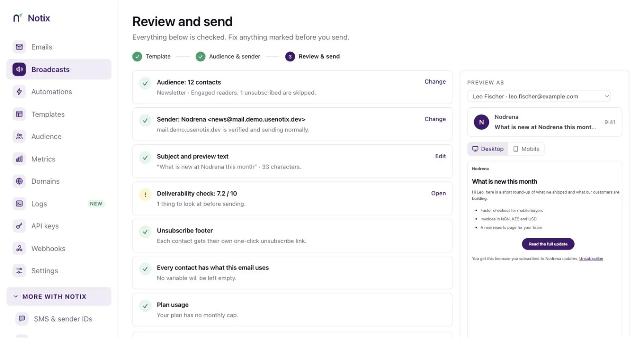Click the Plan usage check row
Viewport: 644px width, 338px height.
click(292, 310)
